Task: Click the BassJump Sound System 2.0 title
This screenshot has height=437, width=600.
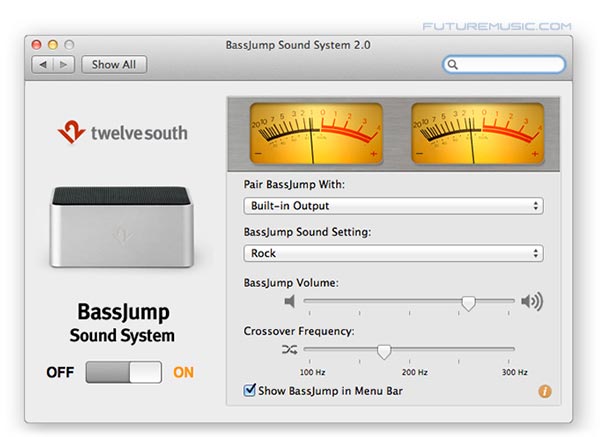Action: (x=298, y=45)
